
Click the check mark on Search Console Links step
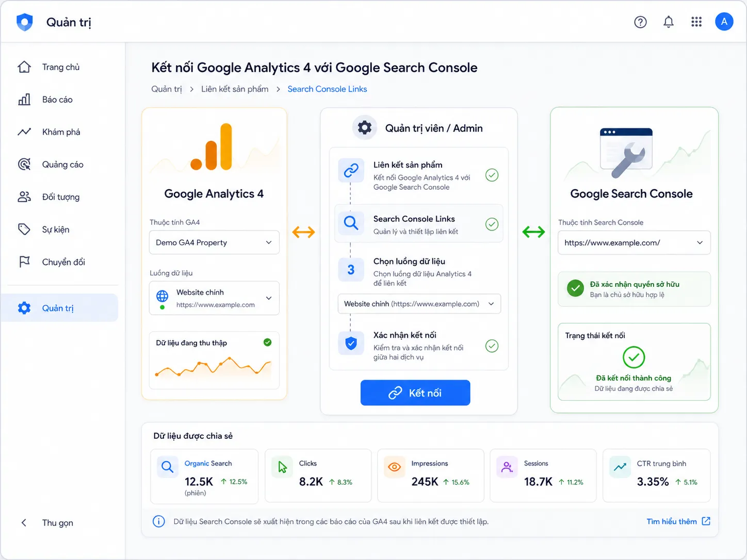click(x=492, y=224)
